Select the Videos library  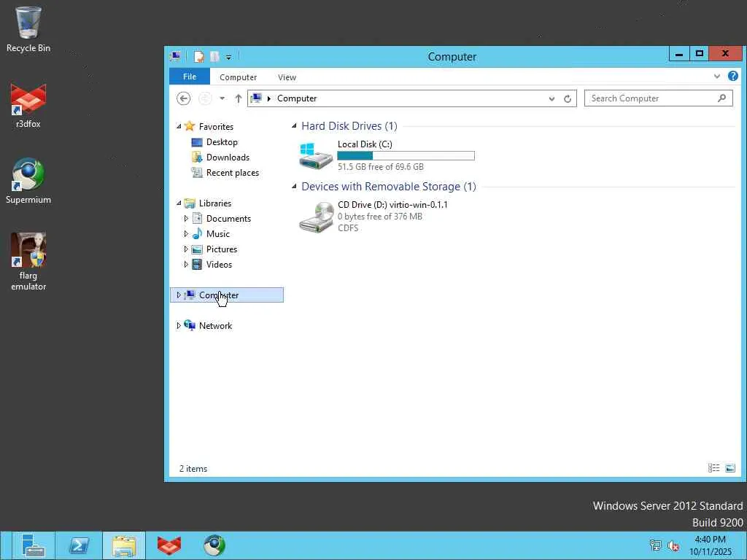pos(219,264)
